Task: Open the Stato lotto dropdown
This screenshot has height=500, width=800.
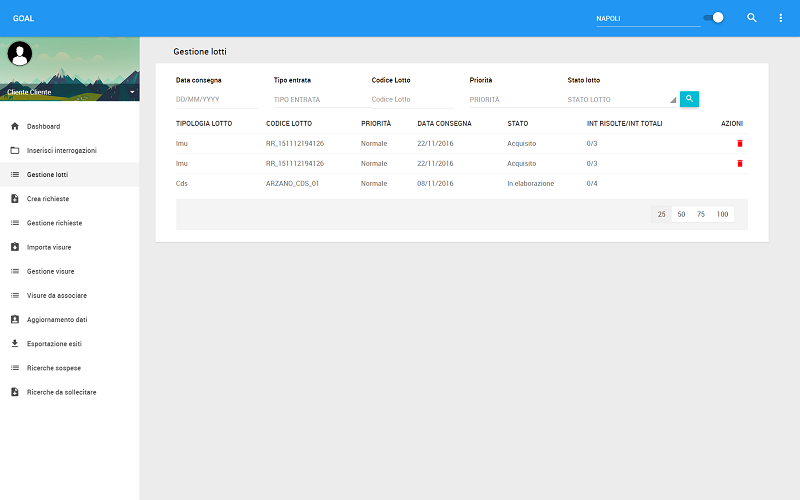Action: [621, 100]
